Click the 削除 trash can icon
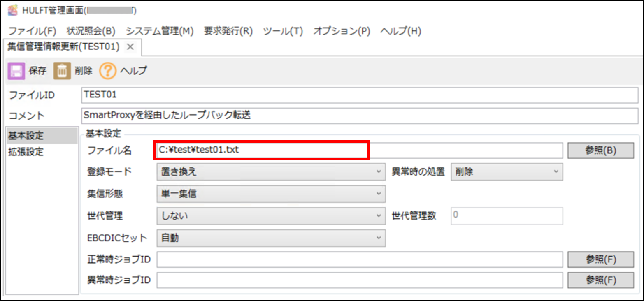This screenshot has height=301, width=644. coord(62,70)
